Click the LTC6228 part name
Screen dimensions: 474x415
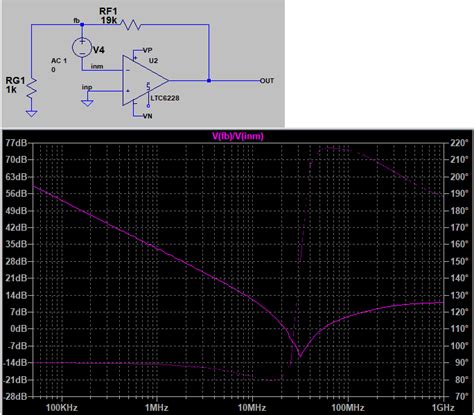(x=165, y=98)
